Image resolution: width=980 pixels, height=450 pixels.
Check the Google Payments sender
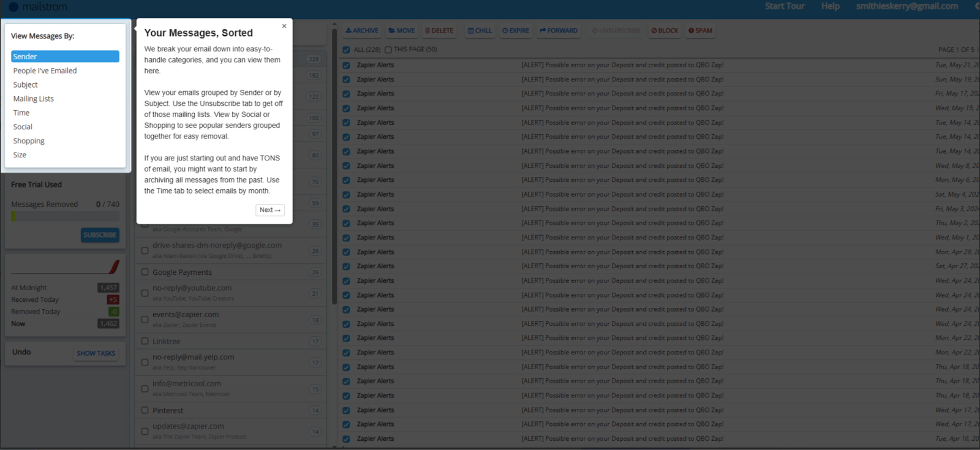click(x=145, y=272)
